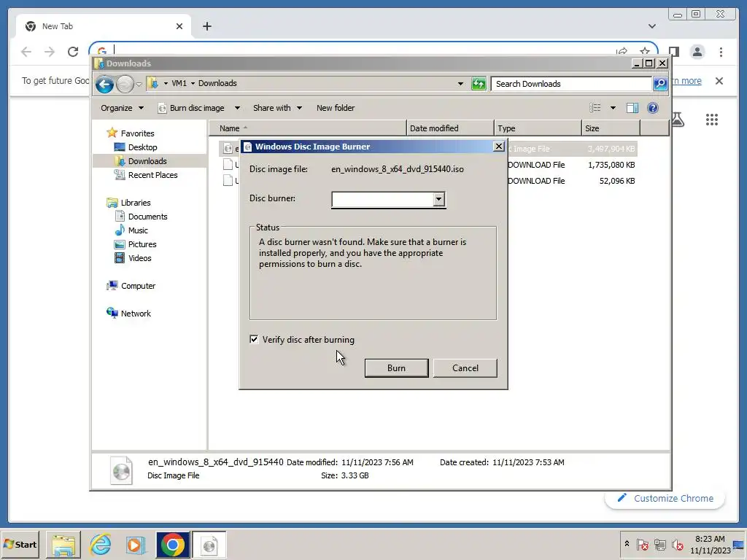Select Libraries in navigation pane
747x560 pixels.
pos(135,203)
